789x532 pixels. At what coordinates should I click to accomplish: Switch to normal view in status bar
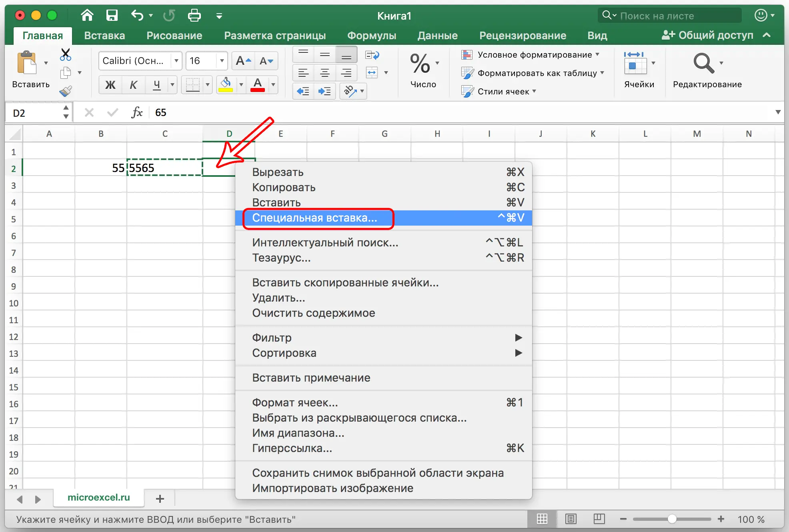542,519
